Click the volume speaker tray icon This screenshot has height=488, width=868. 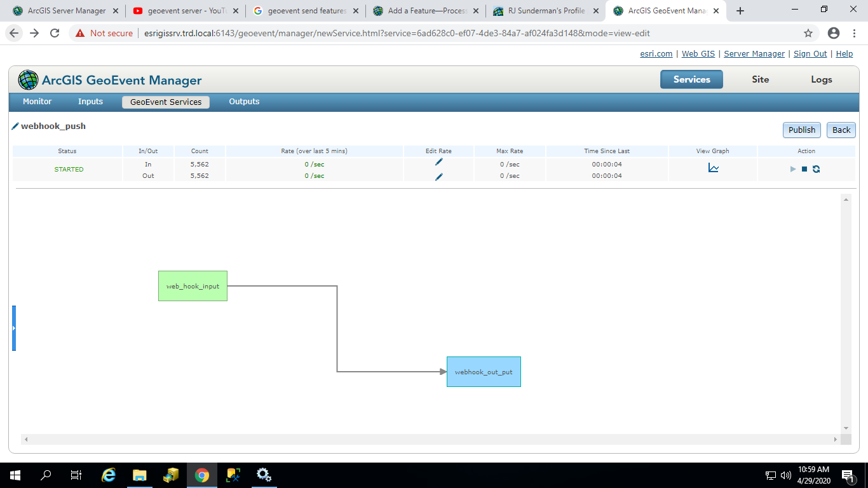(x=786, y=475)
